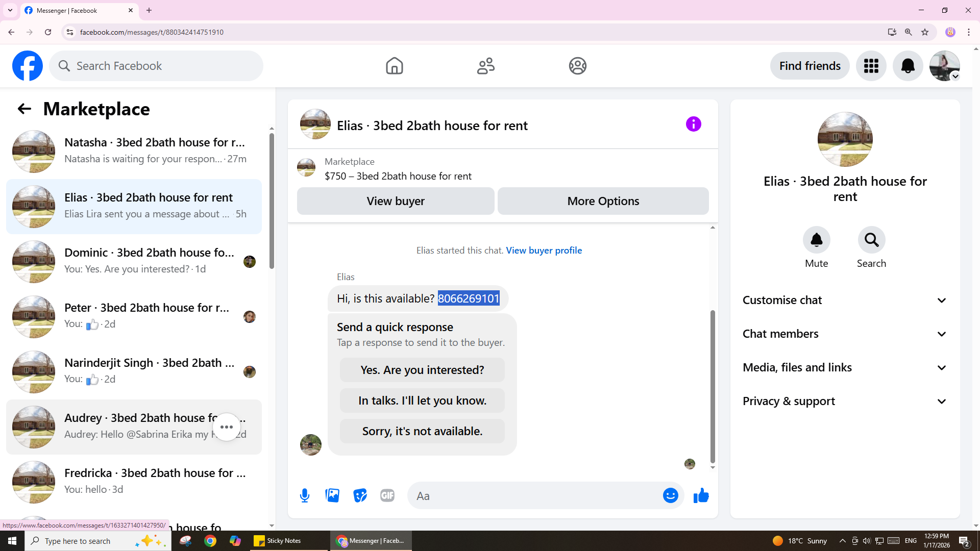Expand the Customise chat section

(x=845, y=300)
